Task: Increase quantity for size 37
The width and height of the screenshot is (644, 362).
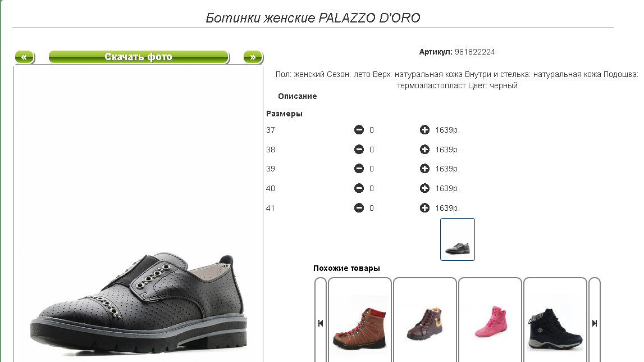Action: click(424, 130)
